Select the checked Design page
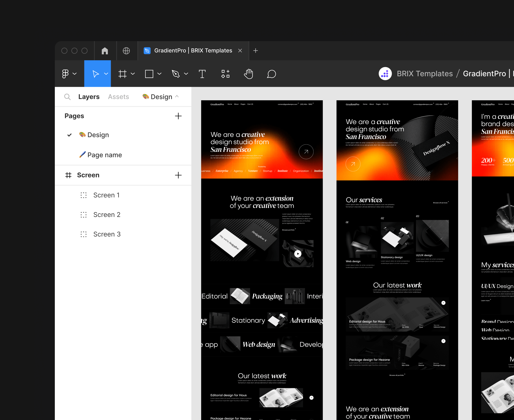 98,135
